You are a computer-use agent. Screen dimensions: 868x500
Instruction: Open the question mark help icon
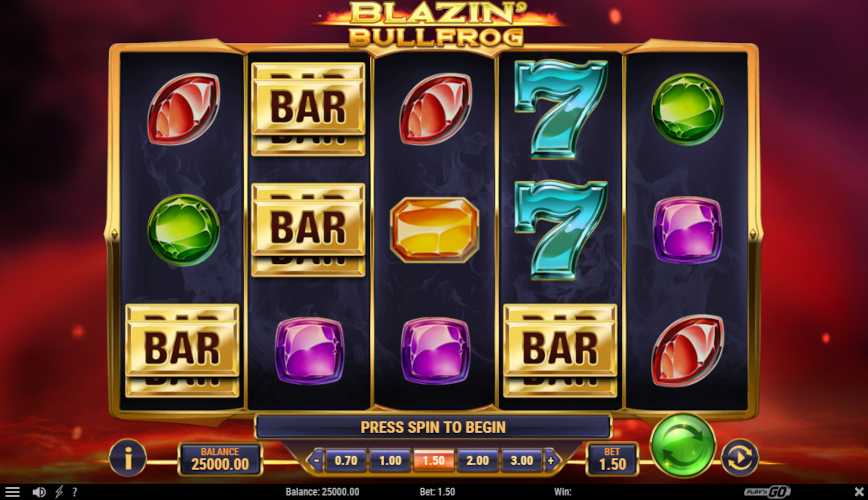click(75, 492)
